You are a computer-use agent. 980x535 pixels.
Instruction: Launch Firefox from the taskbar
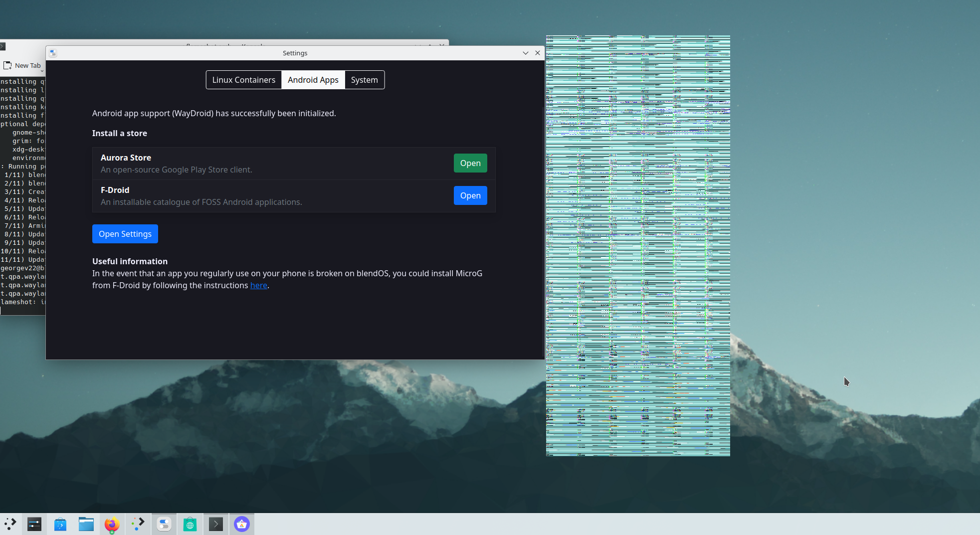pyautogui.click(x=112, y=524)
